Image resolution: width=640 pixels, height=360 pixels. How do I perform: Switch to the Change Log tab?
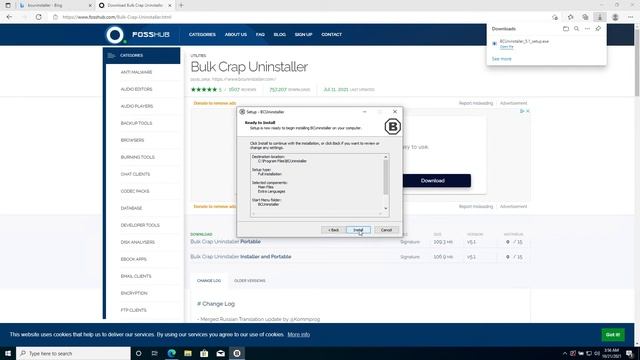[x=209, y=281]
